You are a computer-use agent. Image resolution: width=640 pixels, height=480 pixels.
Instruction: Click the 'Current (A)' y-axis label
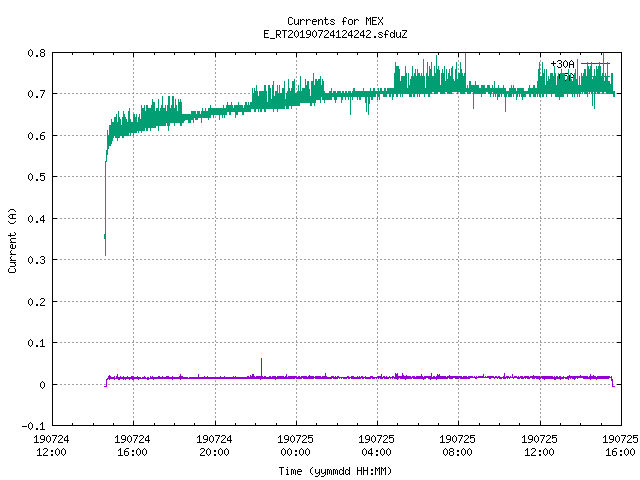pos(12,240)
